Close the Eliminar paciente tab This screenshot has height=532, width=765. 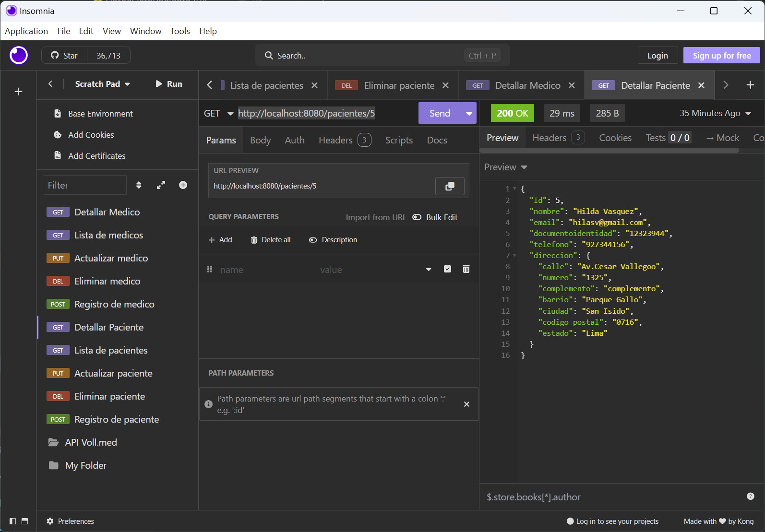(445, 85)
